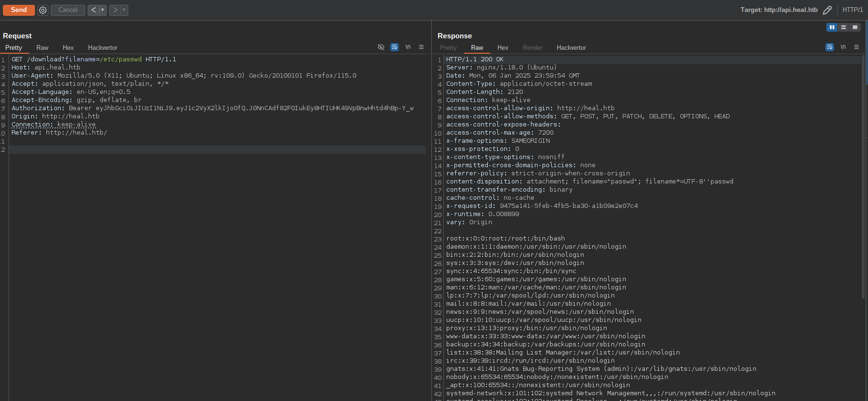
Task: Click the access-control-allow-origin response header
Action: click(530, 108)
